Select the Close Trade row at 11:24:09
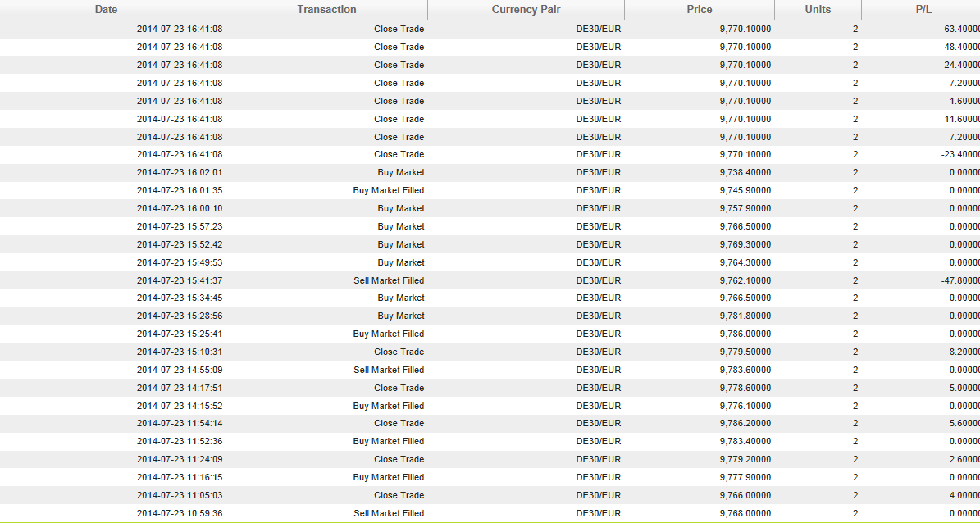Viewport: 980px width, 523px height. (x=490, y=459)
